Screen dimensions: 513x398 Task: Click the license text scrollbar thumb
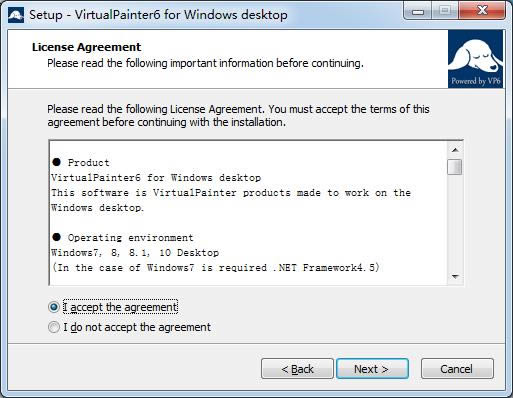(455, 167)
